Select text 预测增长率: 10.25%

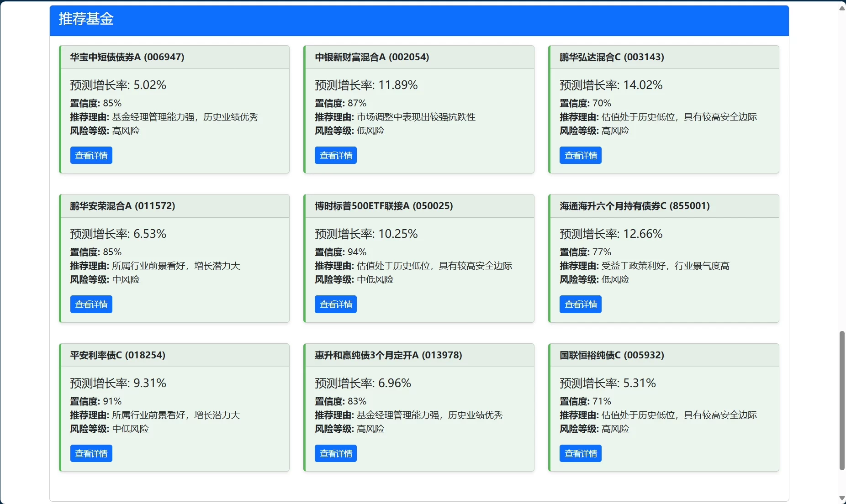[366, 234]
